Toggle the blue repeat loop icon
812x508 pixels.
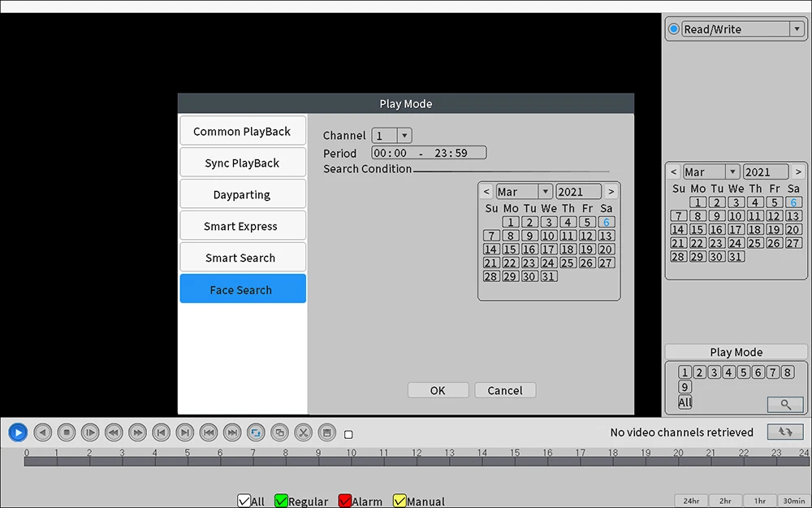(256, 432)
